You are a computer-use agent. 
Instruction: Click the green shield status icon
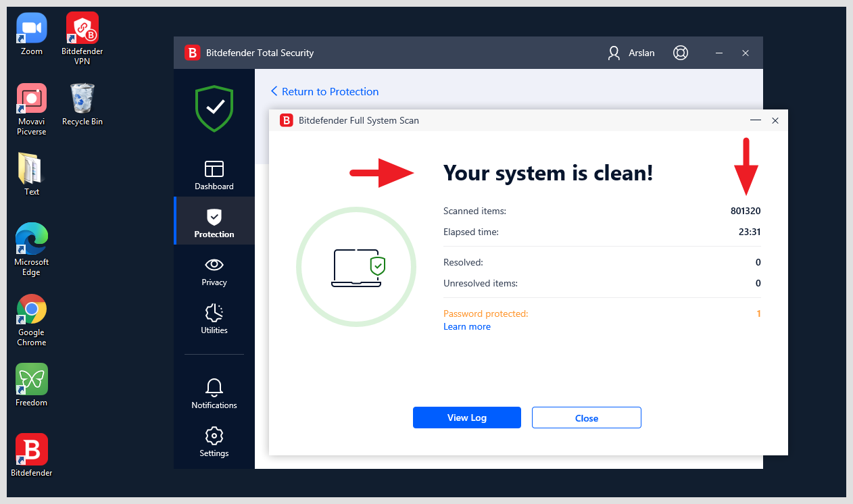tap(214, 108)
